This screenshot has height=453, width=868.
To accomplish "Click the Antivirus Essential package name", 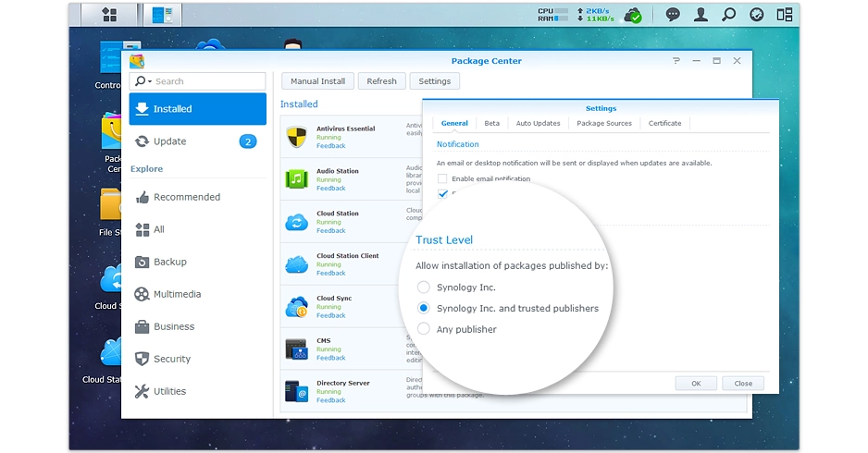I will tap(345, 129).
